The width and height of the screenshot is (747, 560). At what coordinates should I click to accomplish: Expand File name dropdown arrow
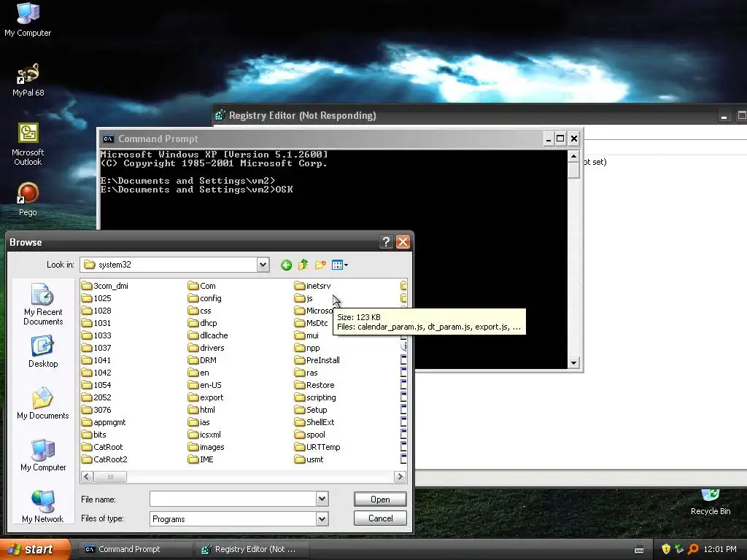pos(322,499)
